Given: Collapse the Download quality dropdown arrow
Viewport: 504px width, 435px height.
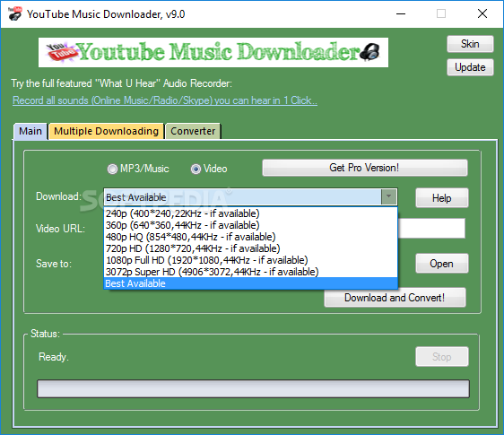Looking at the screenshot, I should point(388,196).
